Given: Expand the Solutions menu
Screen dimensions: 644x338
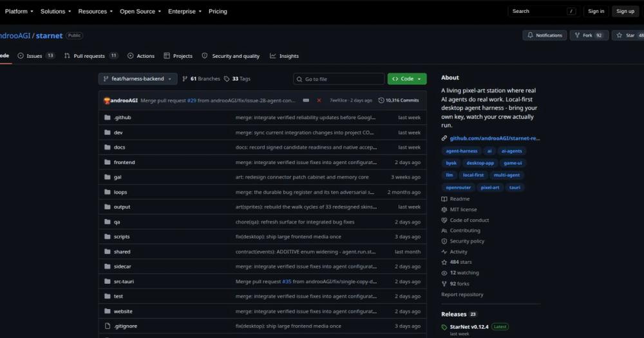Looking at the screenshot, I should pyautogui.click(x=55, y=12).
